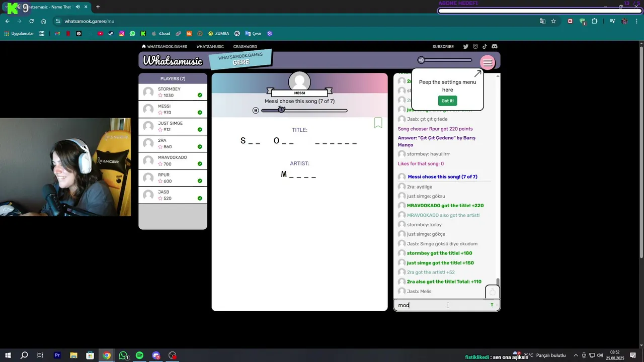Screen dimensions: 644x362
Task: Open the Windows Start menu
Action: coord(8,355)
